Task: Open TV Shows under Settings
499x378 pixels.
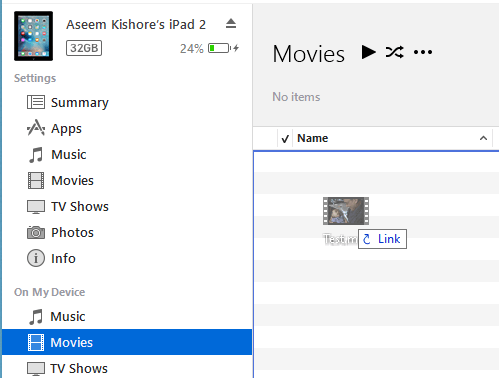Action: click(68, 207)
